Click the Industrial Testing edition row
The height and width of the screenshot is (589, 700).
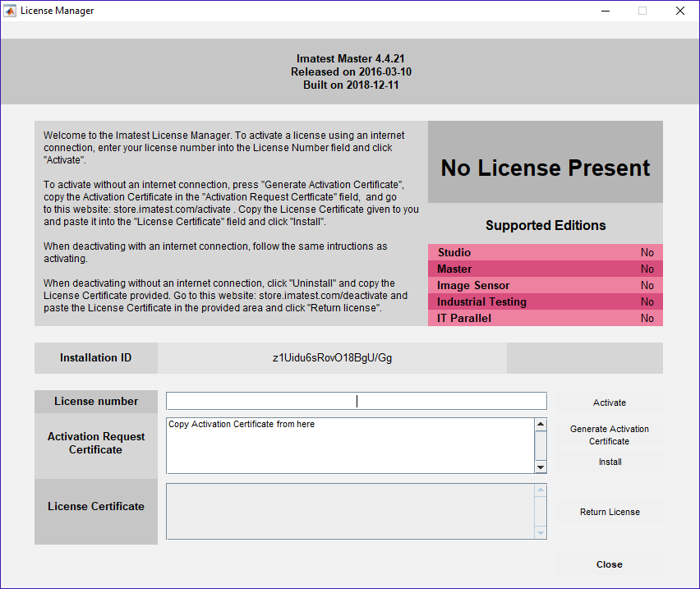pos(545,301)
